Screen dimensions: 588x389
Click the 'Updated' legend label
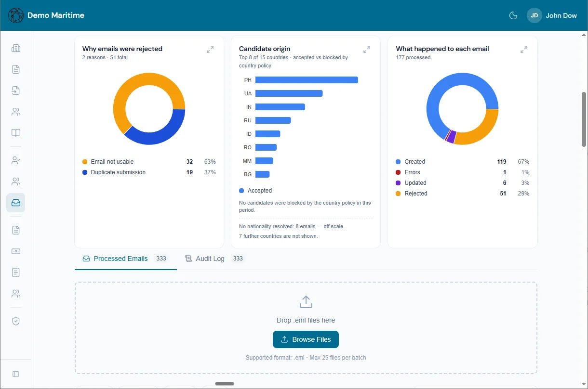click(415, 183)
